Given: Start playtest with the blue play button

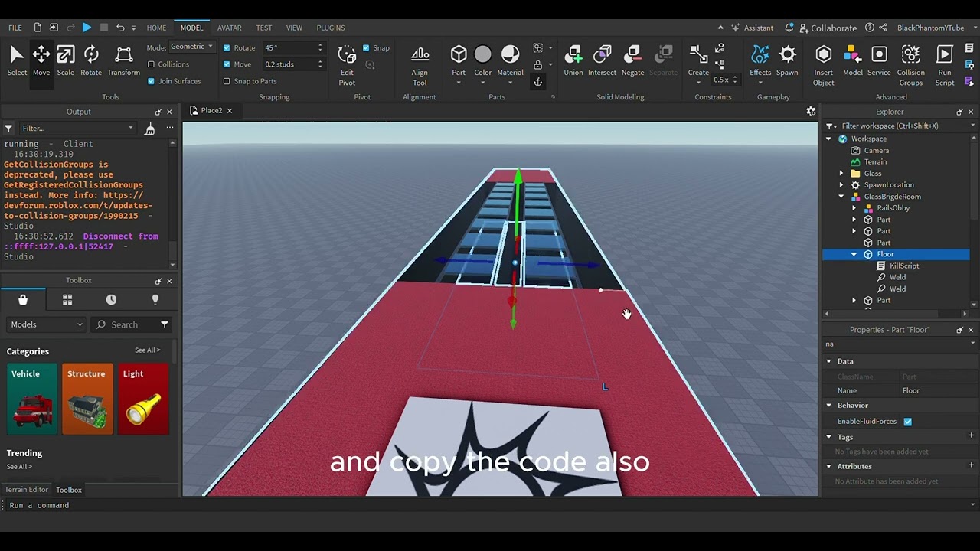Looking at the screenshot, I should pos(87,28).
